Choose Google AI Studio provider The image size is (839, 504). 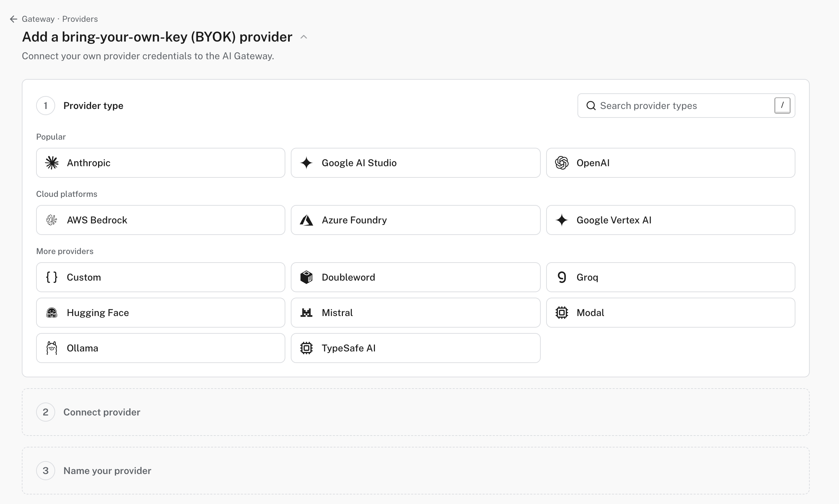click(415, 163)
